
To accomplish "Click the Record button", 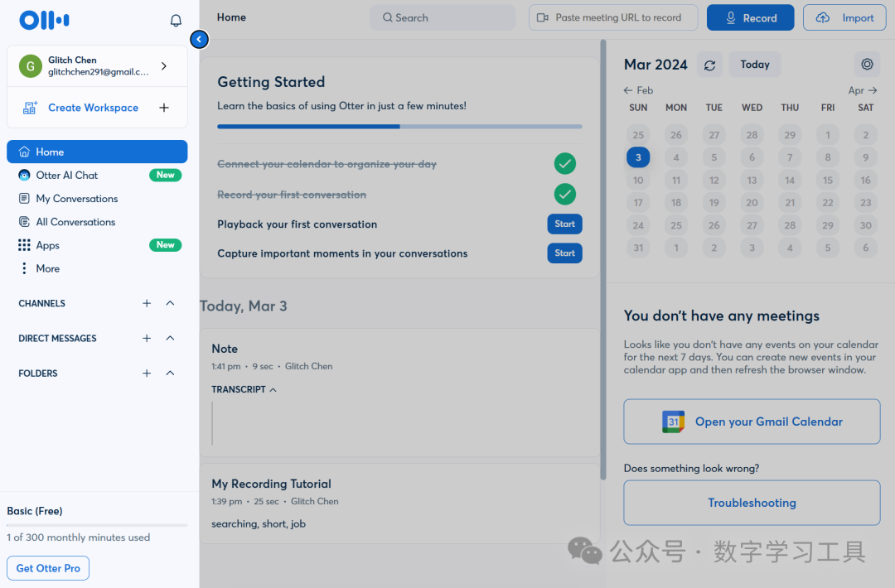I will 750,17.
